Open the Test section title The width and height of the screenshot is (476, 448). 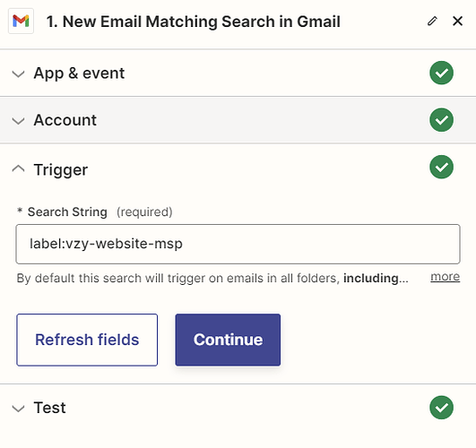[x=50, y=408]
